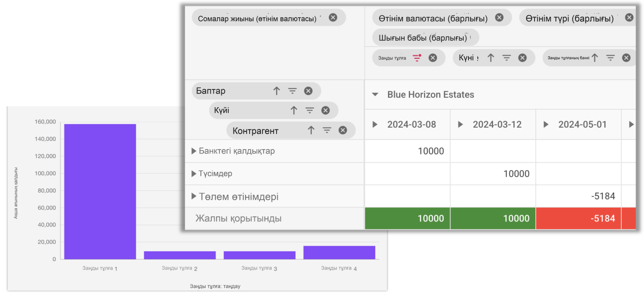
Task: Expand the Түсімдер row
Action: [194, 174]
